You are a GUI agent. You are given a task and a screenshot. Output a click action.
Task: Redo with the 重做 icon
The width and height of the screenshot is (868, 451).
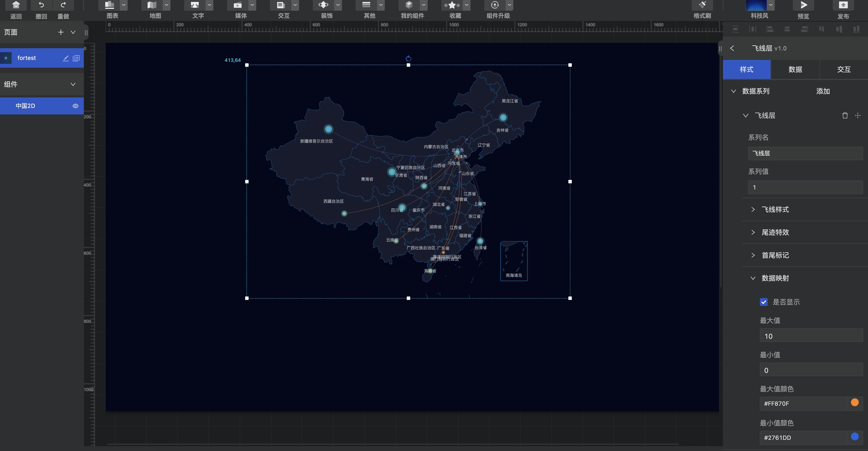[x=63, y=5]
